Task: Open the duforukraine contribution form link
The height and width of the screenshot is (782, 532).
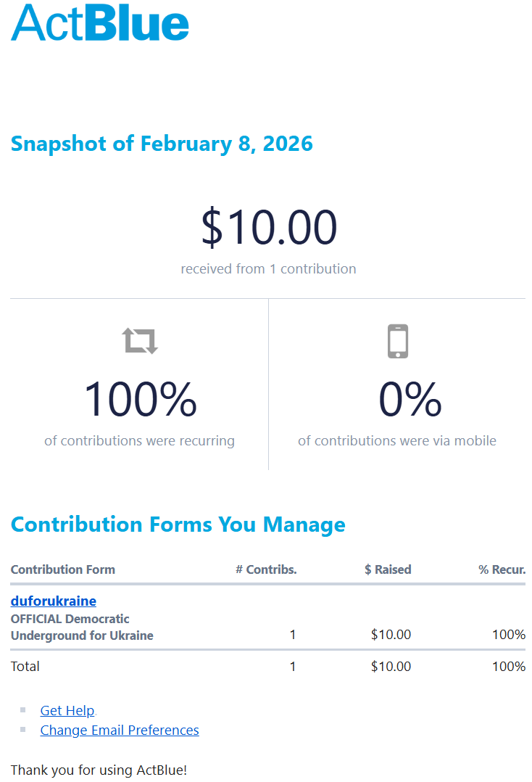Action: 54,601
